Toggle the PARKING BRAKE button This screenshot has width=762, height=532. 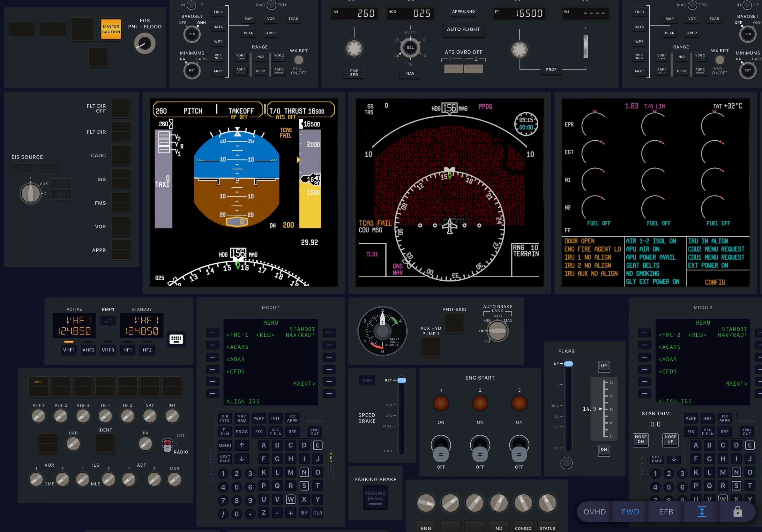[x=375, y=497]
